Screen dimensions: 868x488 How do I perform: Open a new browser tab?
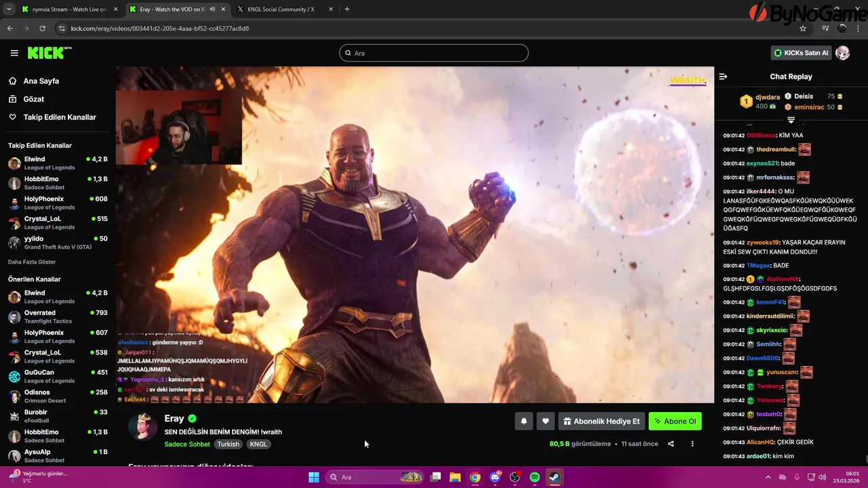pos(347,9)
